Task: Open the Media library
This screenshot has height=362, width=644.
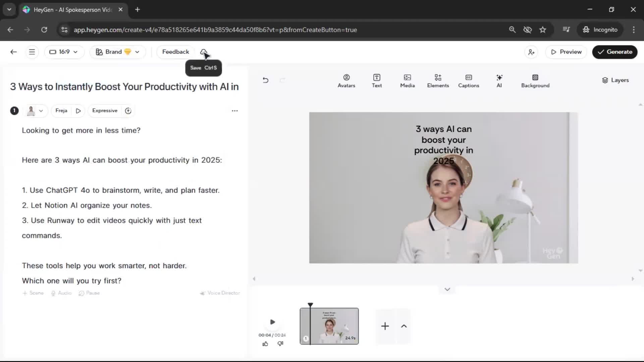Action: (407, 81)
